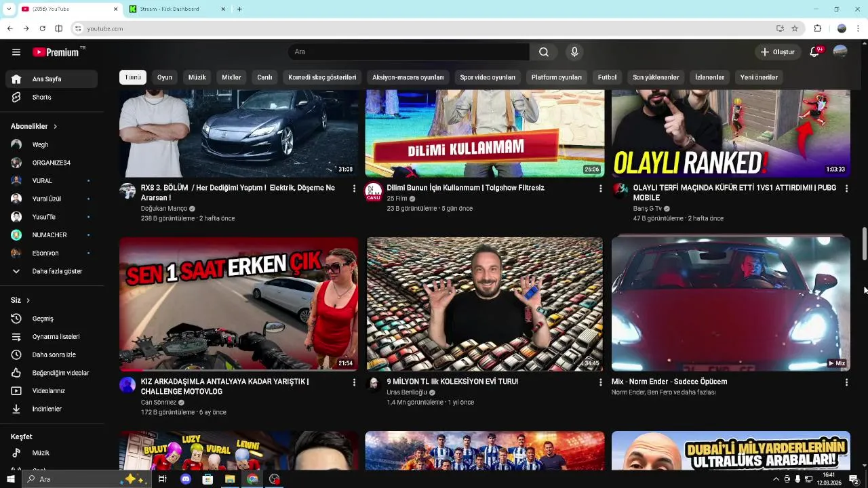The width and height of the screenshot is (868, 488).
Task: Go to Ana Sayfa in sidebar
Action: [52, 79]
